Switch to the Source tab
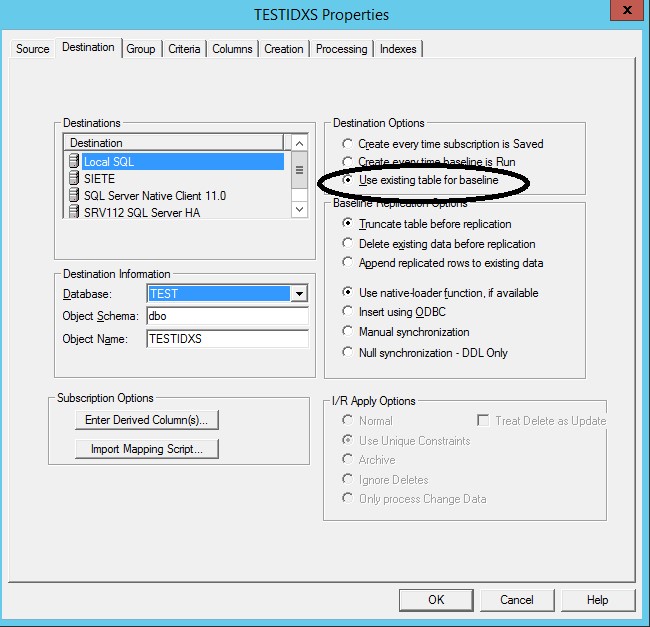 [x=33, y=49]
